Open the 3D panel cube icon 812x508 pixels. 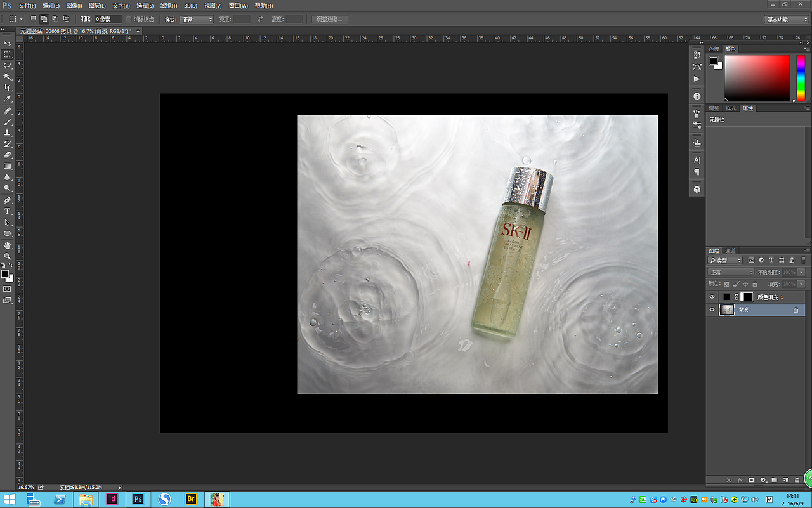coord(697,190)
